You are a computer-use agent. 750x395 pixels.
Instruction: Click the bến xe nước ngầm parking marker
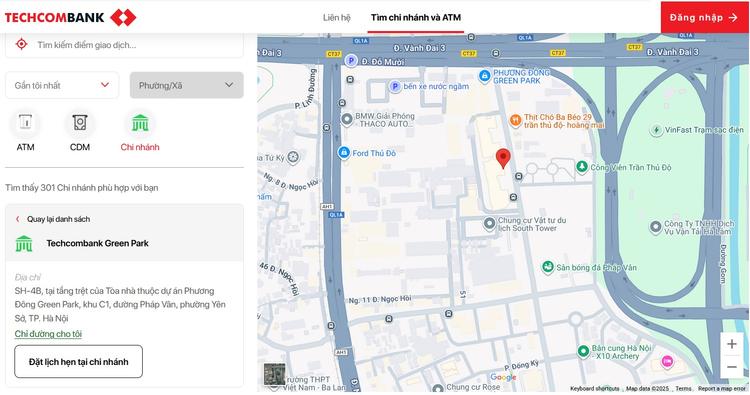pos(395,87)
